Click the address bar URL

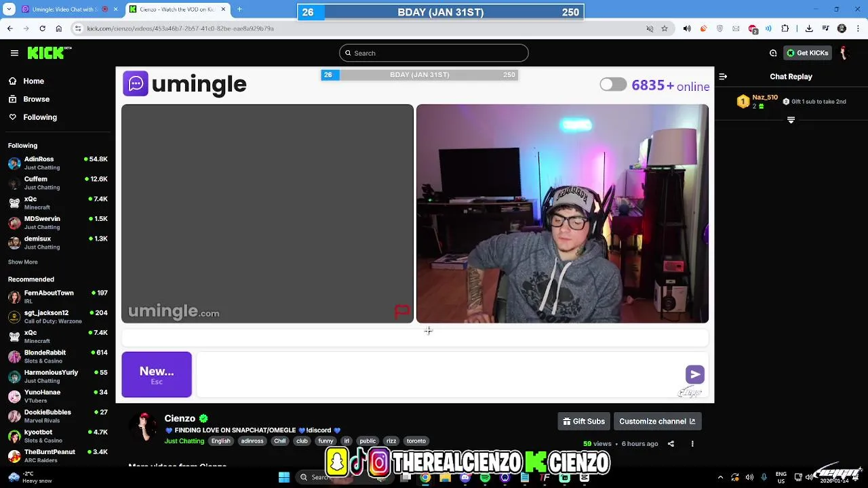pyautogui.click(x=180, y=28)
